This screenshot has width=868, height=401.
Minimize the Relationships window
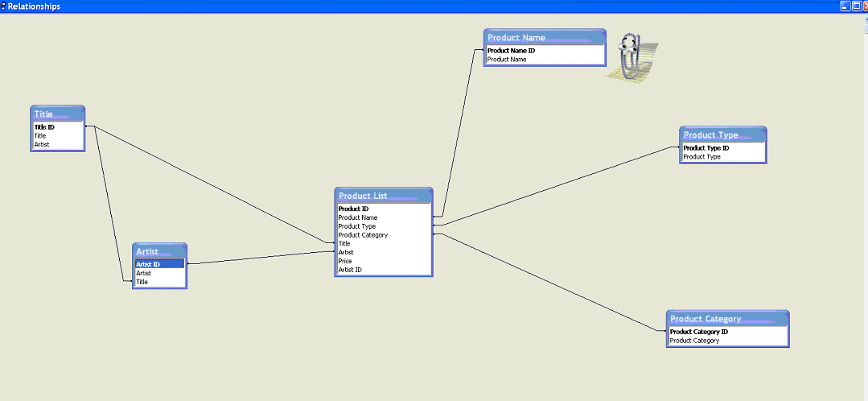click(x=845, y=6)
